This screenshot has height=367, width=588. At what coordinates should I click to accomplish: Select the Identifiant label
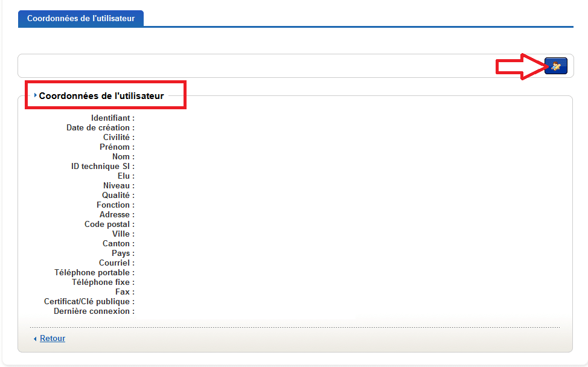[112, 118]
